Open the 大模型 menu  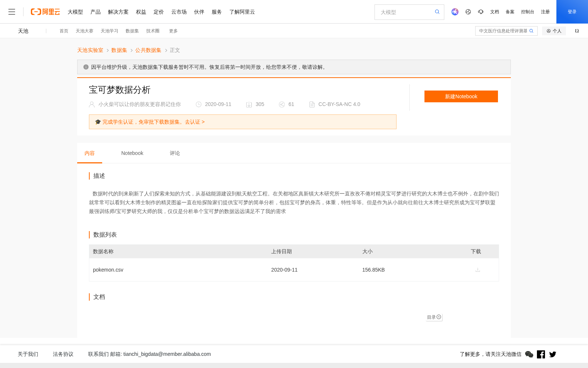[x=75, y=12]
